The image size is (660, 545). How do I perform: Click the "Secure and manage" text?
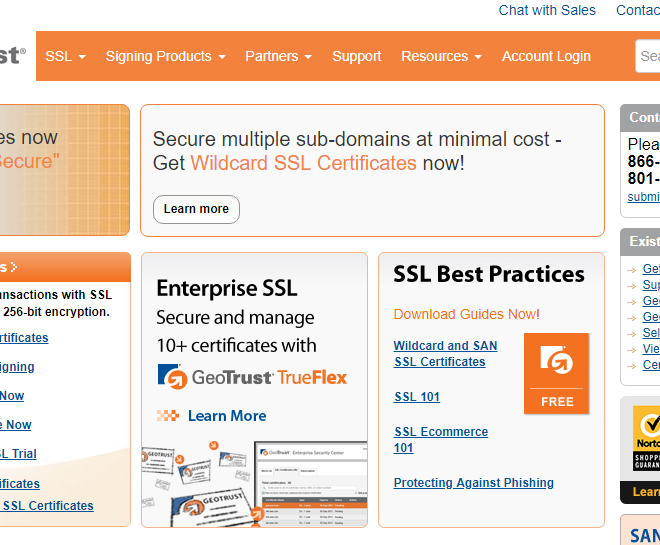pos(235,318)
